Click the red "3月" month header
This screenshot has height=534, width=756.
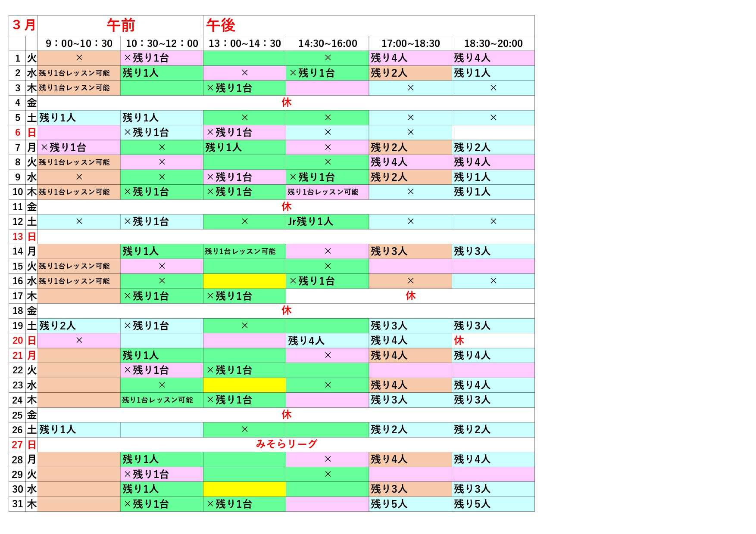[x=24, y=25]
